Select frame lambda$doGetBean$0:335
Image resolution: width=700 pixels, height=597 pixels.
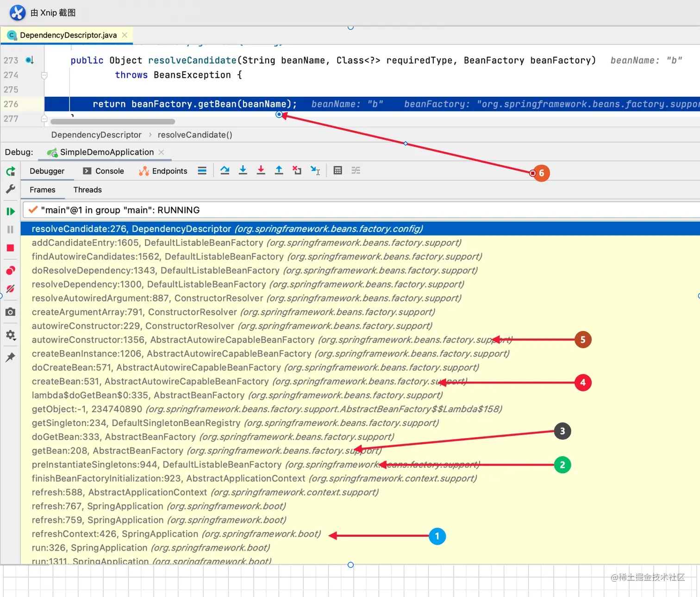[x=360, y=396]
